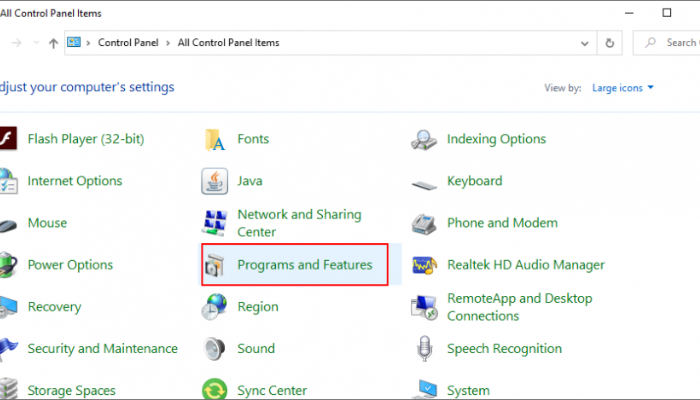700x400 pixels.
Task: Open the Fonts link
Action: click(x=253, y=139)
